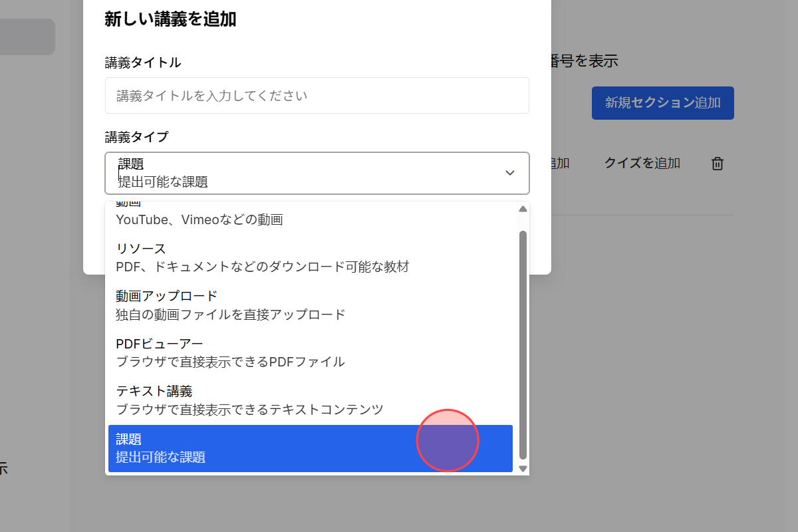
Task: Choose リソース for downloadable materials
Action: (x=266, y=257)
